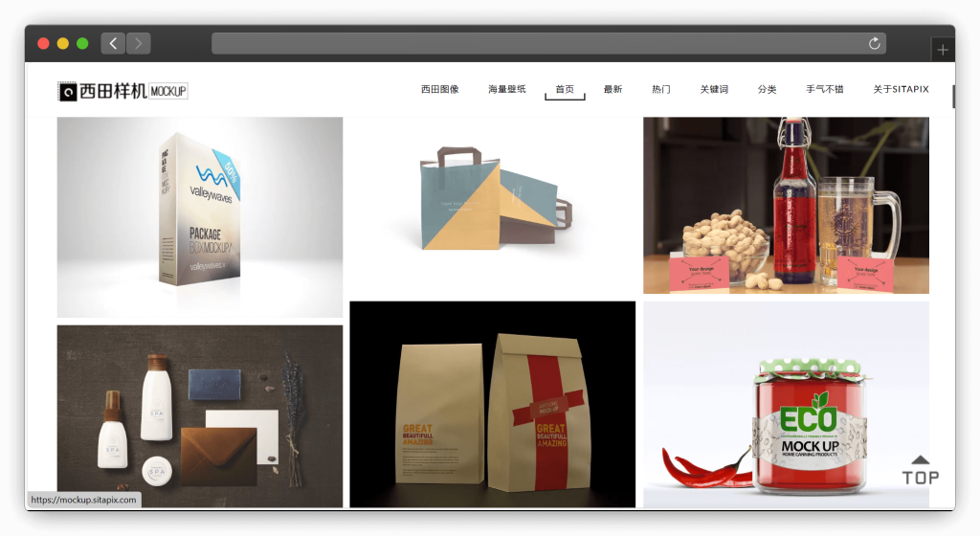Open the ECO Mock Up jar thumbnail

click(x=786, y=405)
